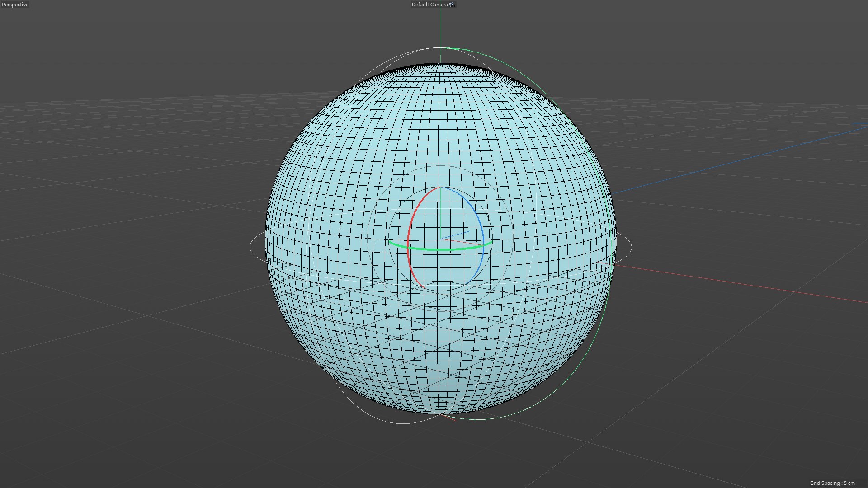Click the world red X axis line
Viewport: 868px width, 488px height.
[x=741, y=284]
